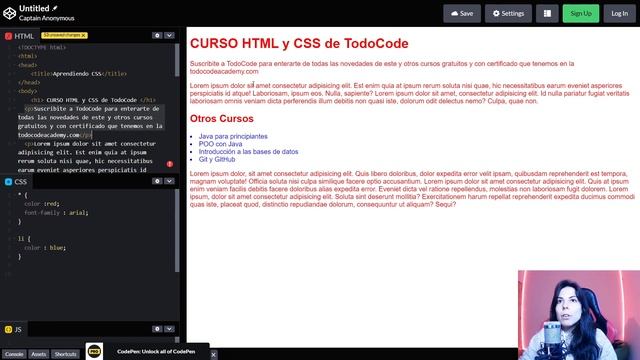Select the HTML editor tab

pos(19,36)
